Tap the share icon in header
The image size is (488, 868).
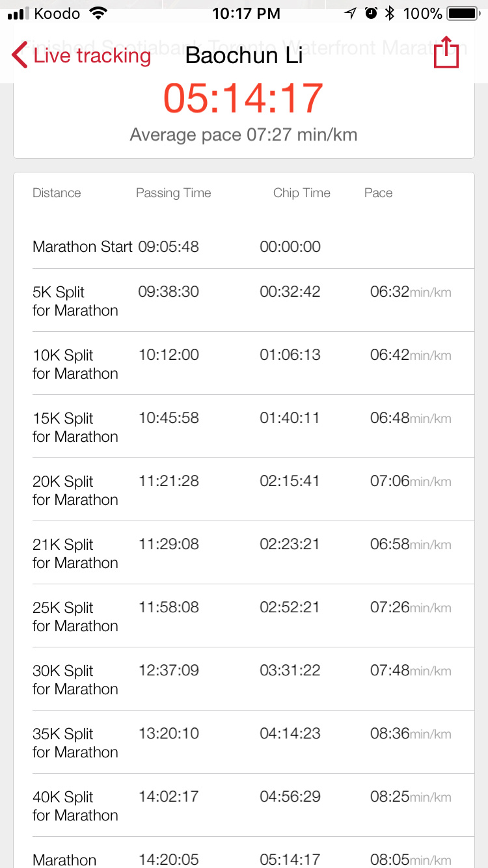446,52
